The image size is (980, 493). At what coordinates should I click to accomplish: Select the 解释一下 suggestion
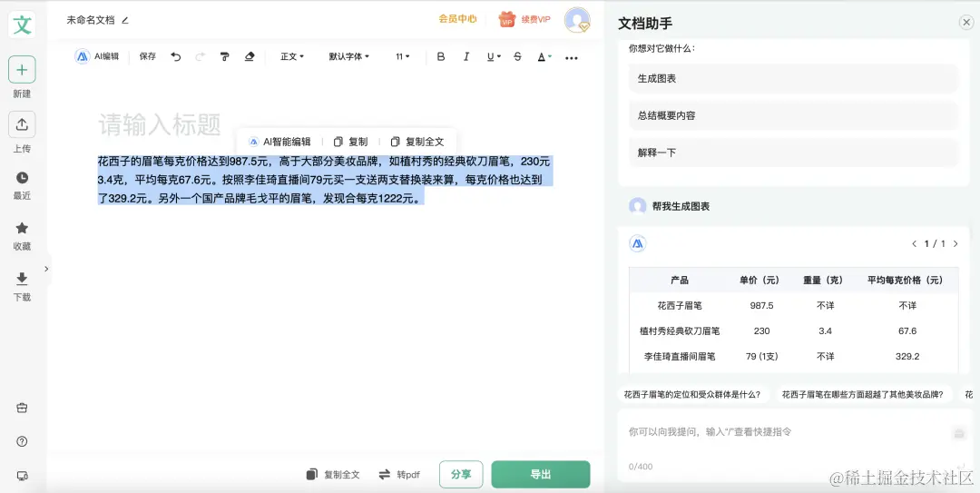pyautogui.click(x=793, y=153)
